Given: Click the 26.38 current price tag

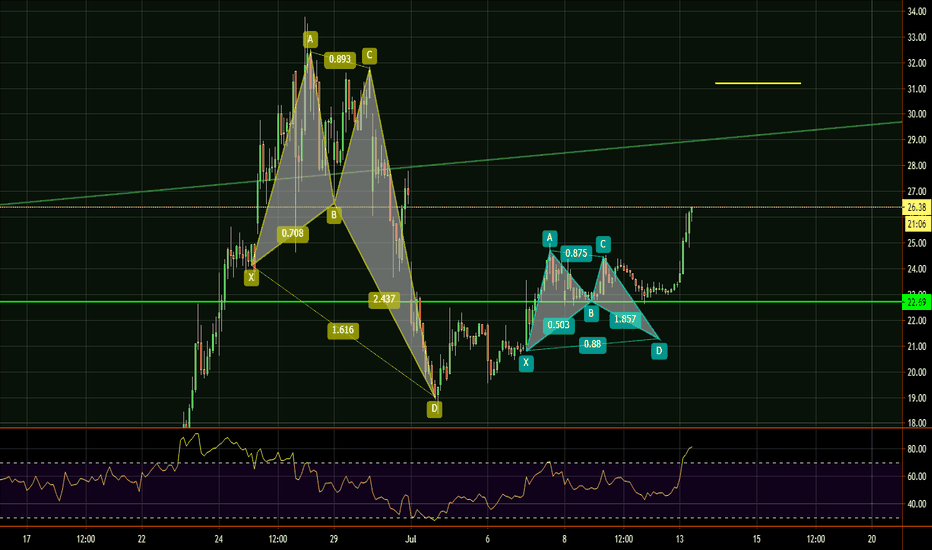Looking at the screenshot, I should tap(917, 208).
